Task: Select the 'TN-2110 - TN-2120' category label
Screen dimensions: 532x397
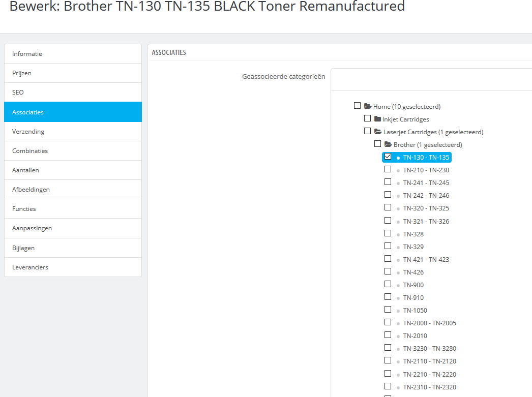Action: (x=430, y=361)
